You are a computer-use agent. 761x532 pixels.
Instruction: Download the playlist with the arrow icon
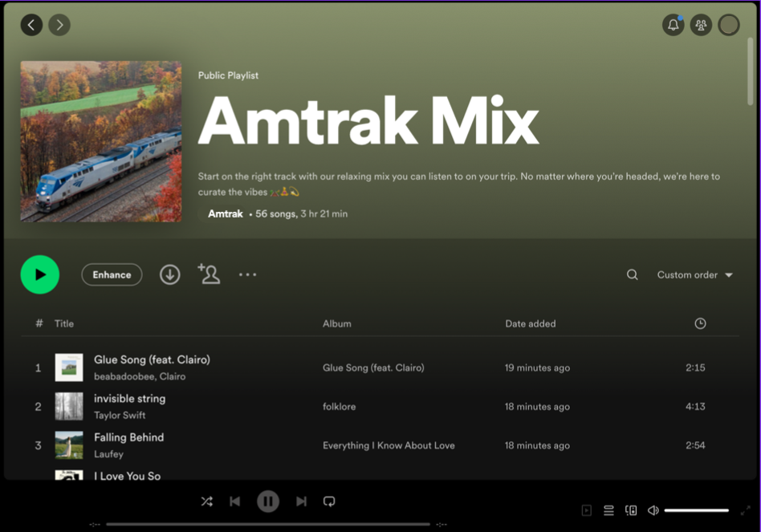tap(170, 274)
